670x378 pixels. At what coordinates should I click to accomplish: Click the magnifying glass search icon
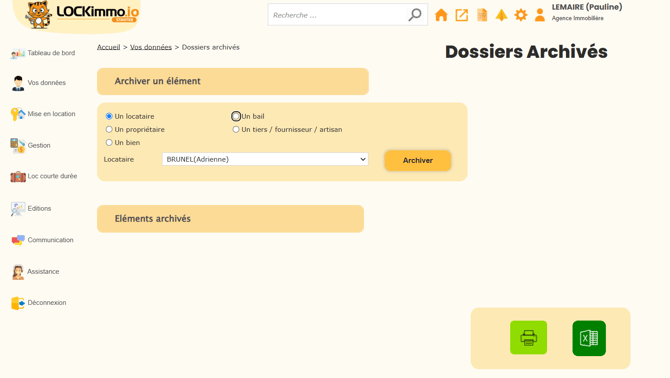(x=414, y=15)
